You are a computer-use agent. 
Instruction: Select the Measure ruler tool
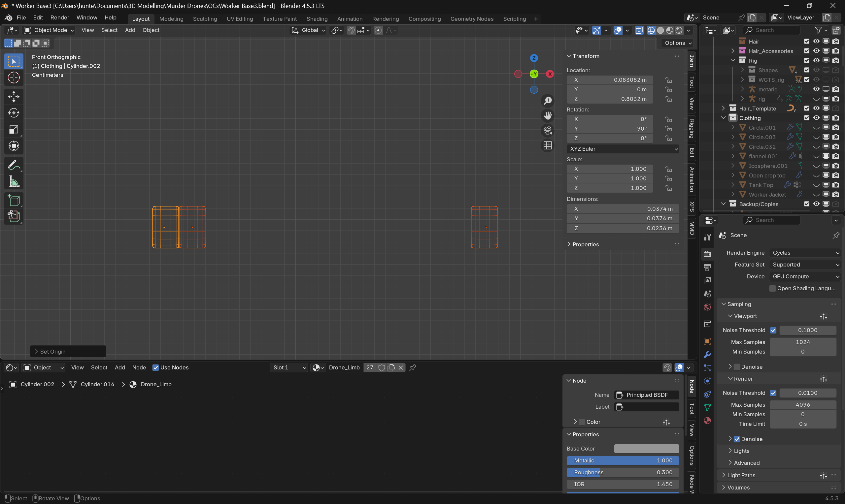point(14,182)
